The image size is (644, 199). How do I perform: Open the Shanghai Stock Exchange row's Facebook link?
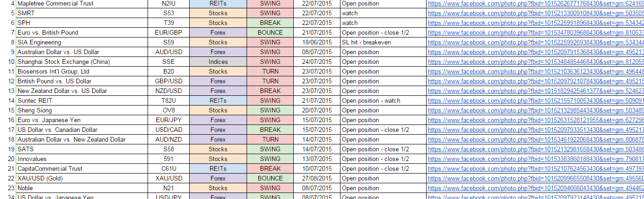[536, 62]
